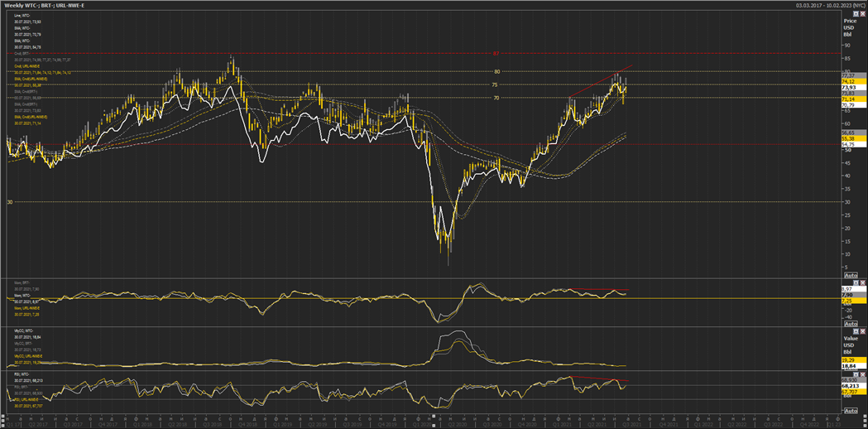868x429 pixels.
Task: Select the 'VltyCC; WTC-' legend entry
Action: click(x=24, y=330)
